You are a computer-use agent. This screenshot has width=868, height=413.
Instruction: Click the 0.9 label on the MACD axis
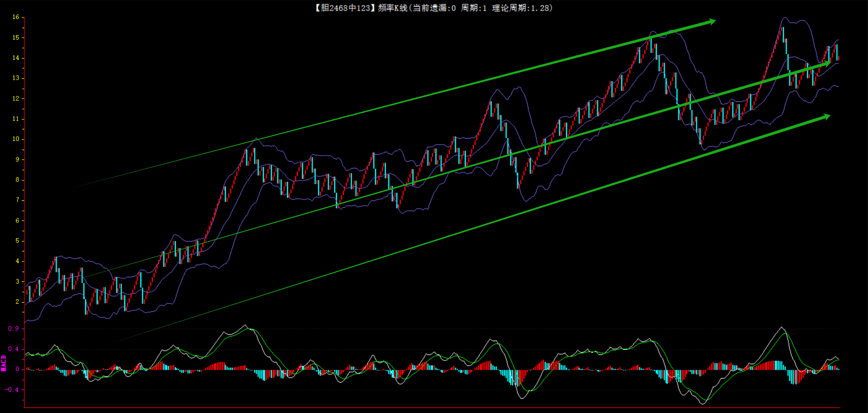pyautogui.click(x=14, y=329)
